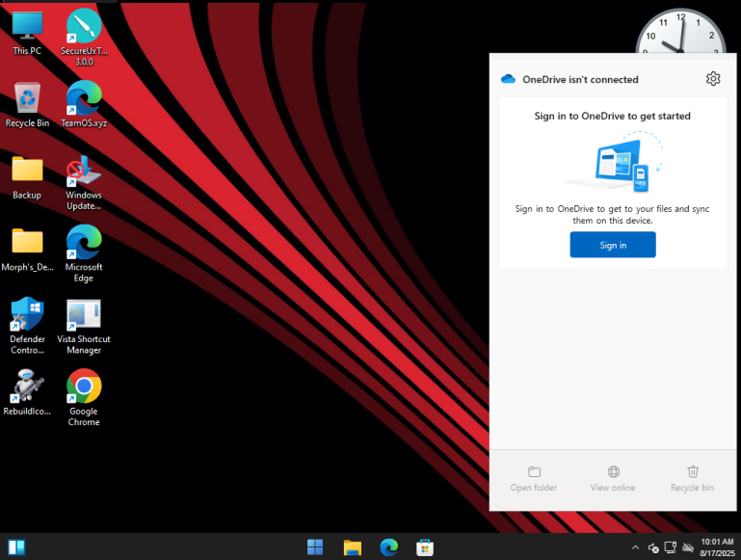Open Microsoft Store from taskbar
This screenshot has width=741, height=560.
[425, 547]
